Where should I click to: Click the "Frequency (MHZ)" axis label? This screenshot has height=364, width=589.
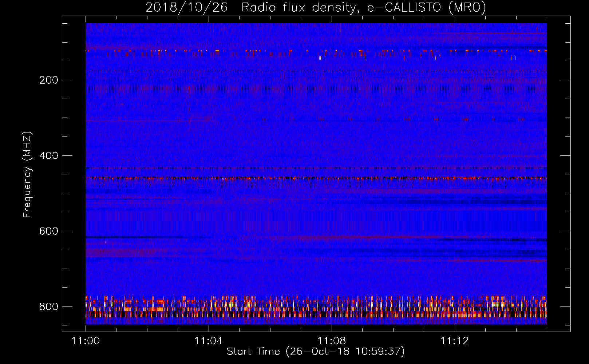click(27, 174)
